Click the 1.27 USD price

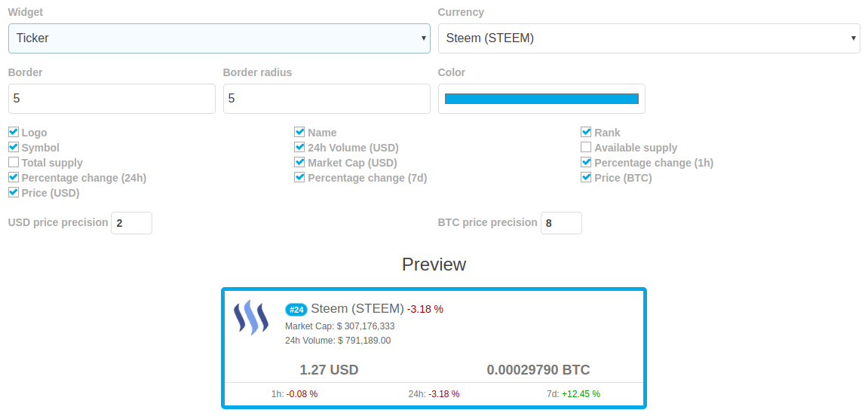pyautogui.click(x=329, y=370)
